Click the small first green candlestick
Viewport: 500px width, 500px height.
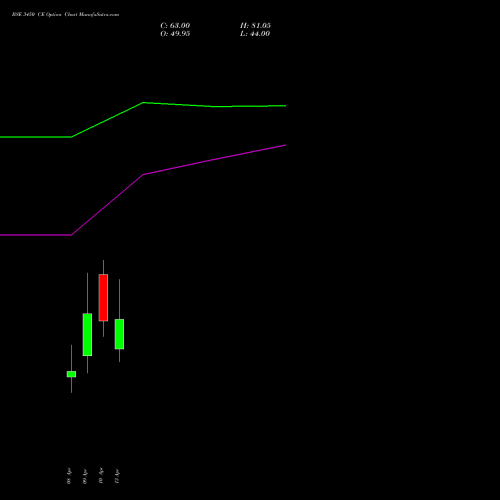[71, 374]
